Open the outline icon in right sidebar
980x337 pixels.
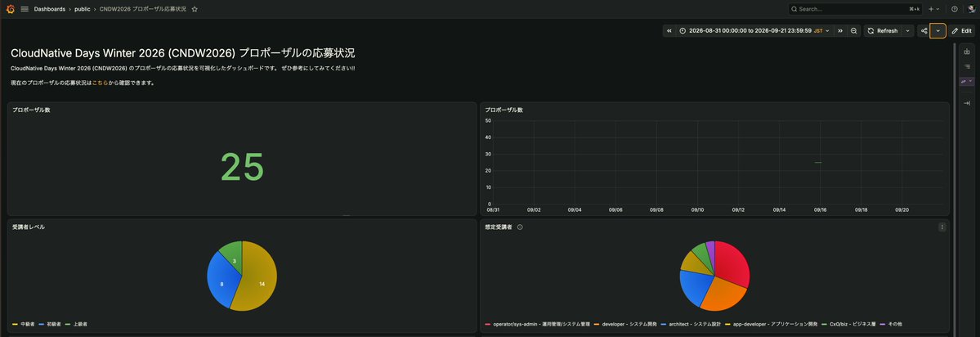pyautogui.click(x=967, y=66)
